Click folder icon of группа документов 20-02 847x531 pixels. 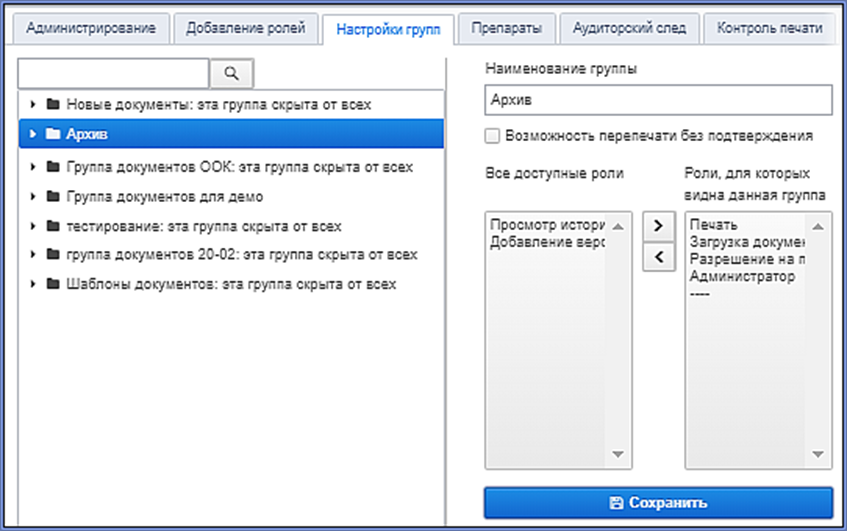[53, 254]
